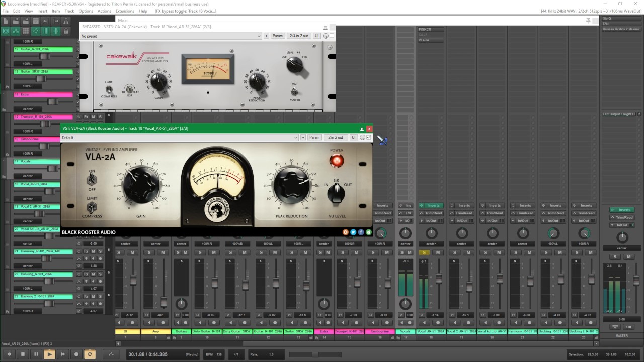Click the UI button in CA-2A header
This screenshot has height=362, width=644.
click(317, 36)
